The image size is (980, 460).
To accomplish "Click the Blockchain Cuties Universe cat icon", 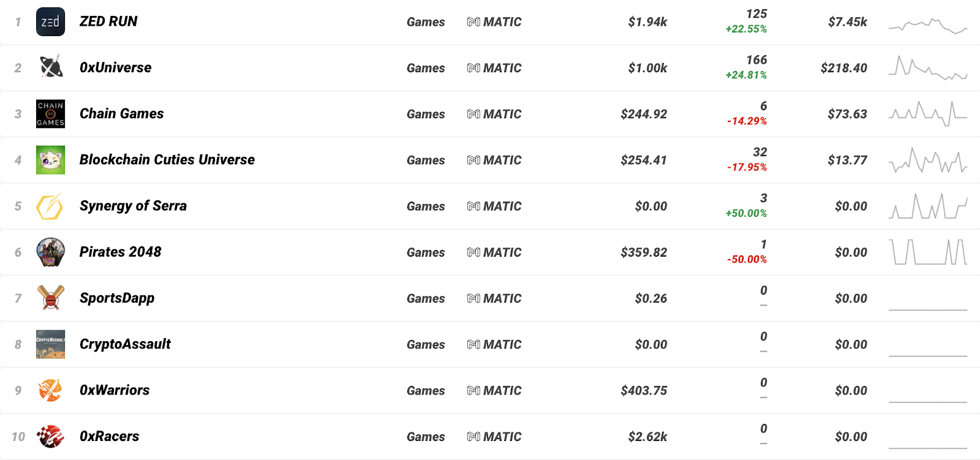I will point(50,160).
